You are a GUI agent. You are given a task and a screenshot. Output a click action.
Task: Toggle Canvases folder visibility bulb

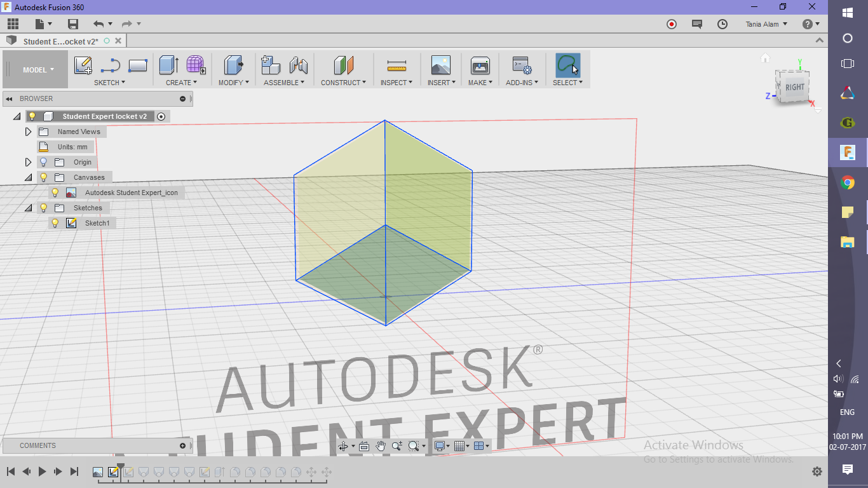click(x=44, y=177)
